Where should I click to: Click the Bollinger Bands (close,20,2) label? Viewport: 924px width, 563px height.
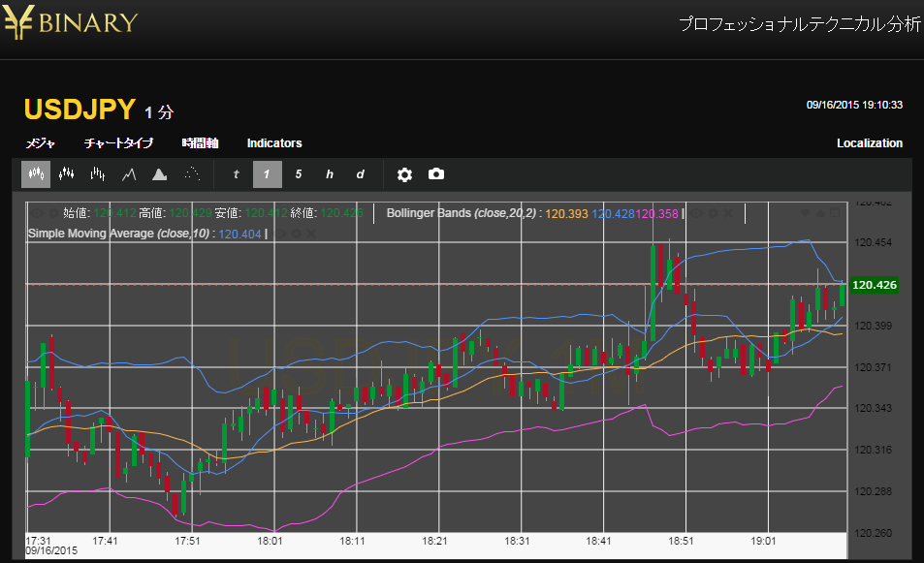click(462, 213)
